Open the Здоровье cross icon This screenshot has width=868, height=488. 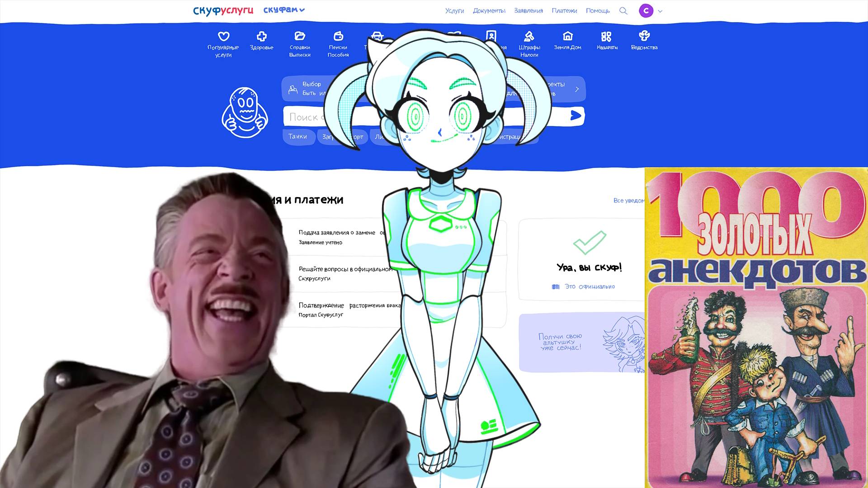(261, 37)
